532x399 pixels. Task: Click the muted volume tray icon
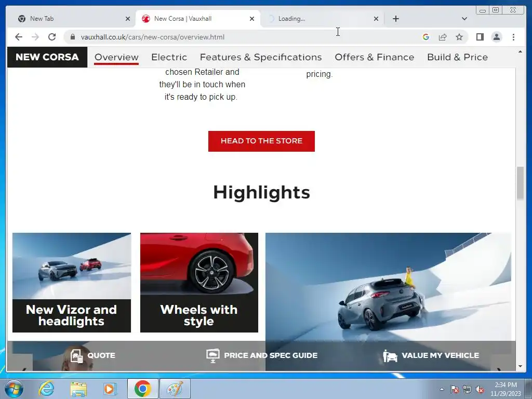480,389
